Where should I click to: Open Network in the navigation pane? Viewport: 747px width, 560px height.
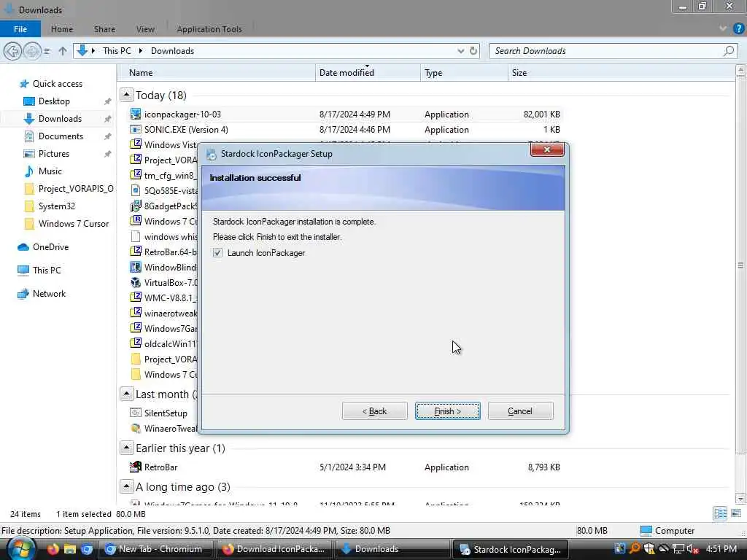coord(49,294)
